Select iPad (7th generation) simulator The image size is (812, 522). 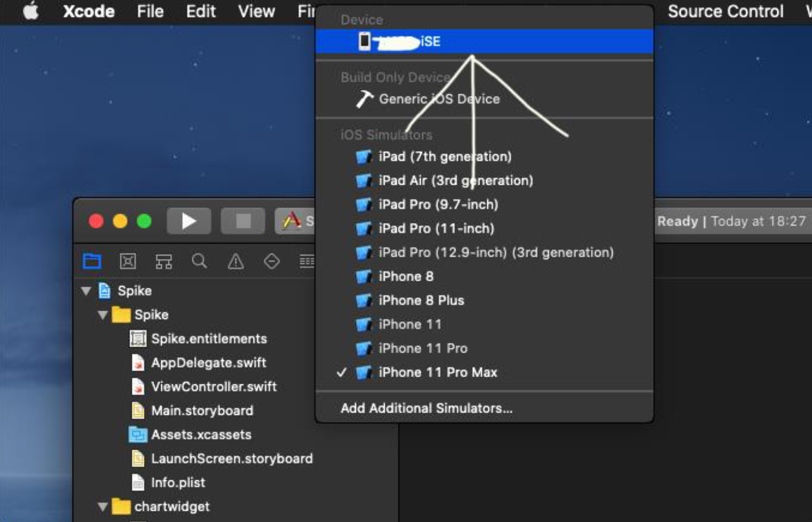tap(484, 157)
